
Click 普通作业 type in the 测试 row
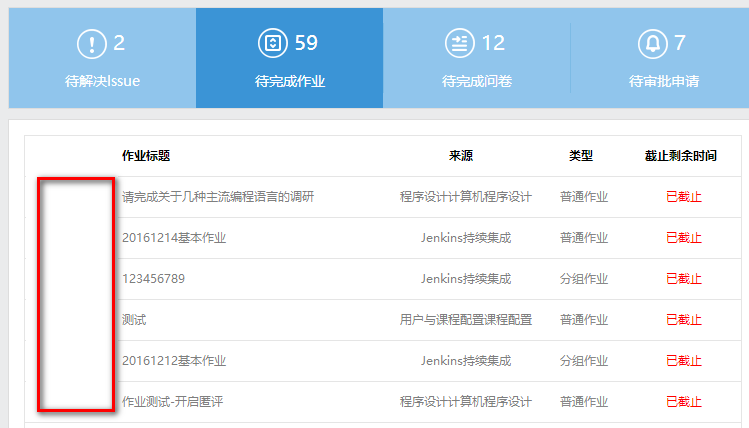pyautogui.click(x=584, y=320)
